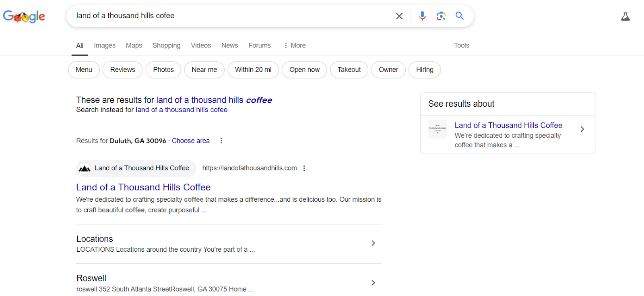Start voice search with microphone icon

click(x=422, y=16)
